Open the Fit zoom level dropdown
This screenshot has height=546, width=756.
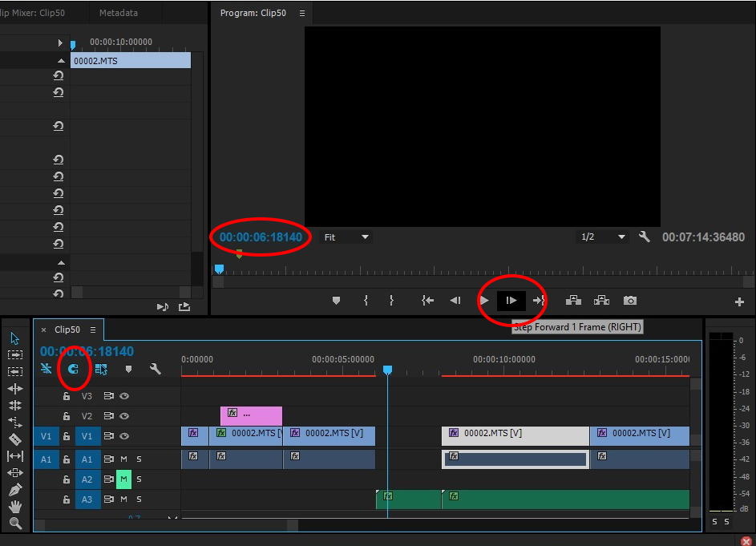(x=346, y=237)
